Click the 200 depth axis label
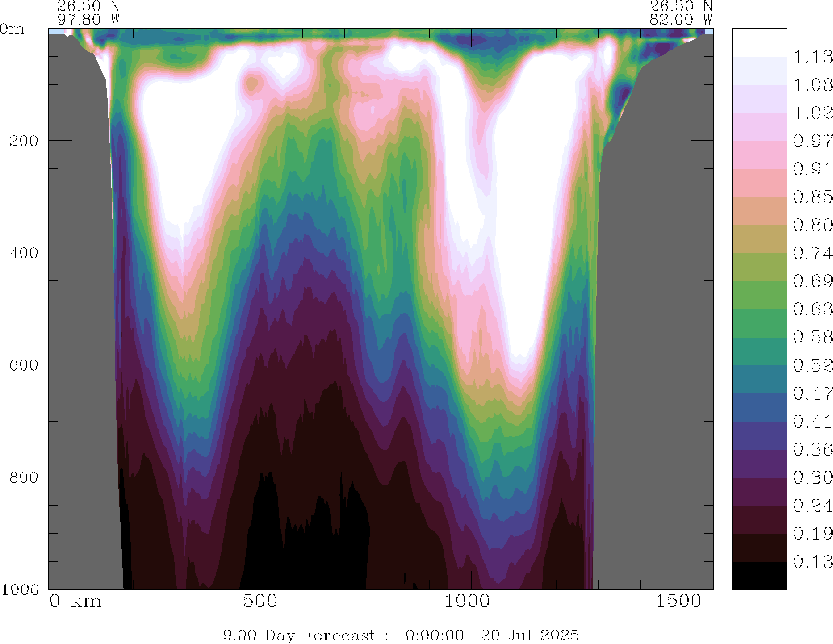This screenshot has width=833, height=644. point(24,141)
